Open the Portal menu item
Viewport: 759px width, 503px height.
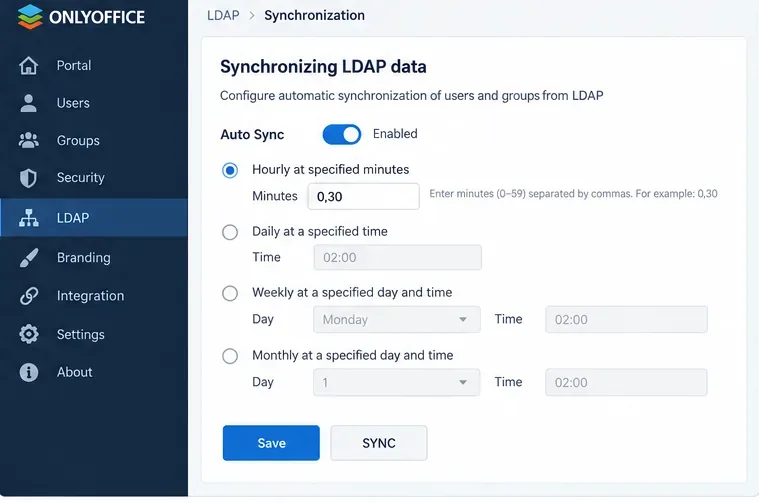point(74,65)
